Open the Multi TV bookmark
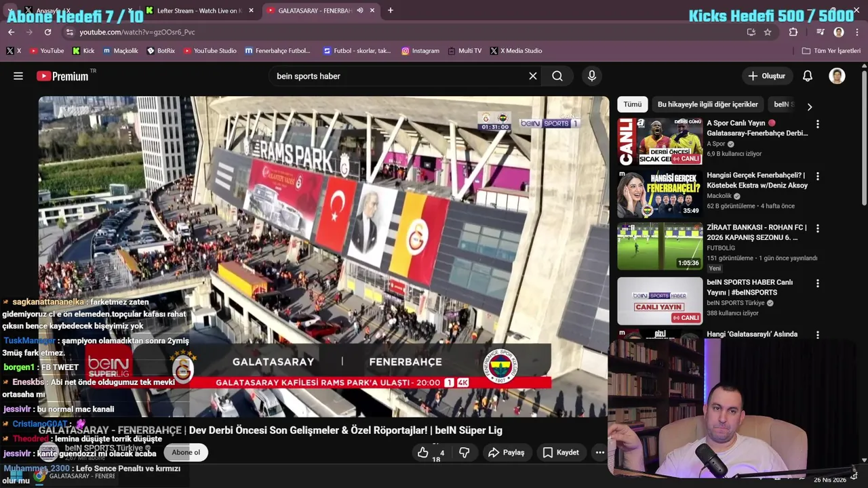Screen dimensions: 868x488 click(465, 51)
